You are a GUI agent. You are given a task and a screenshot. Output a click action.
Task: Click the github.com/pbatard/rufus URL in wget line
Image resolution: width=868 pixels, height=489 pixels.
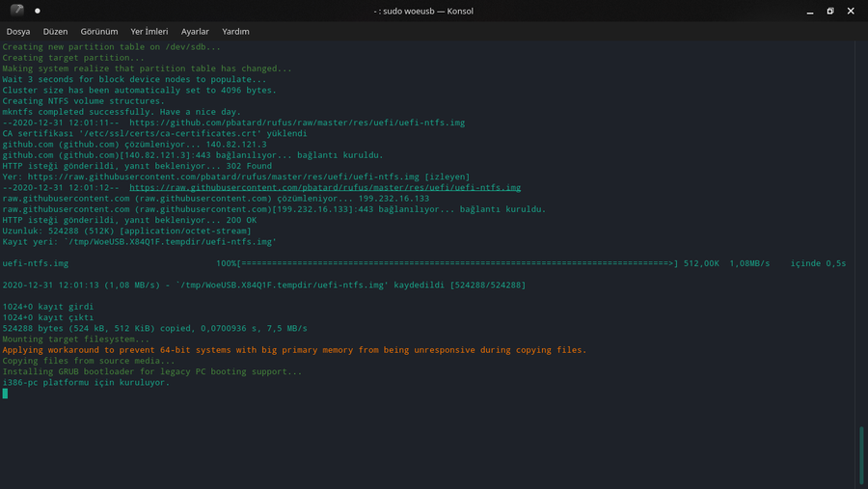pyautogui.click(x=297, y=122)
